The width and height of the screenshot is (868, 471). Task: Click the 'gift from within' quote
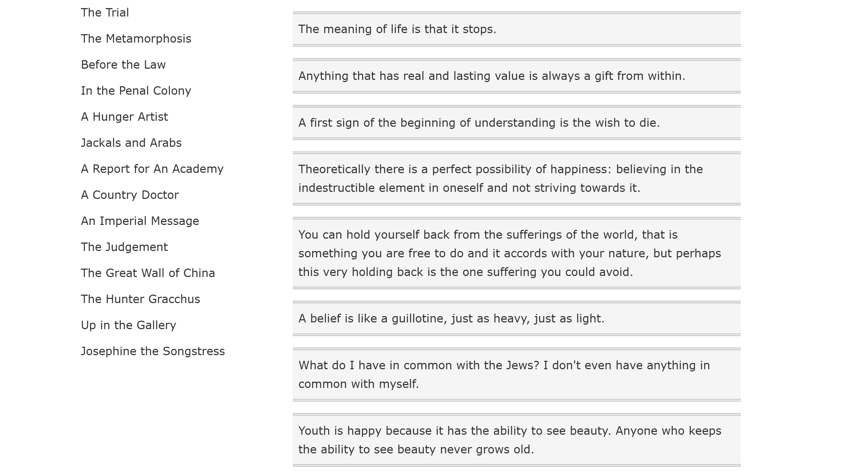tap(516, 76)
